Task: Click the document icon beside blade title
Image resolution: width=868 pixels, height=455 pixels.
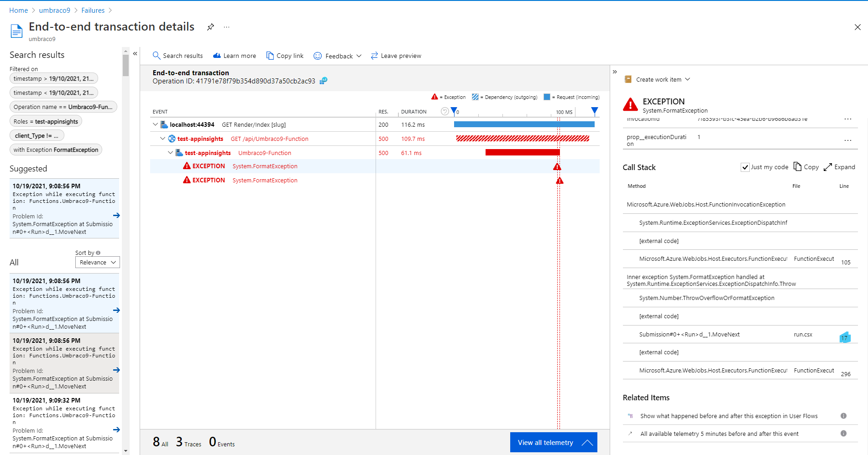Action: (16, 31)
